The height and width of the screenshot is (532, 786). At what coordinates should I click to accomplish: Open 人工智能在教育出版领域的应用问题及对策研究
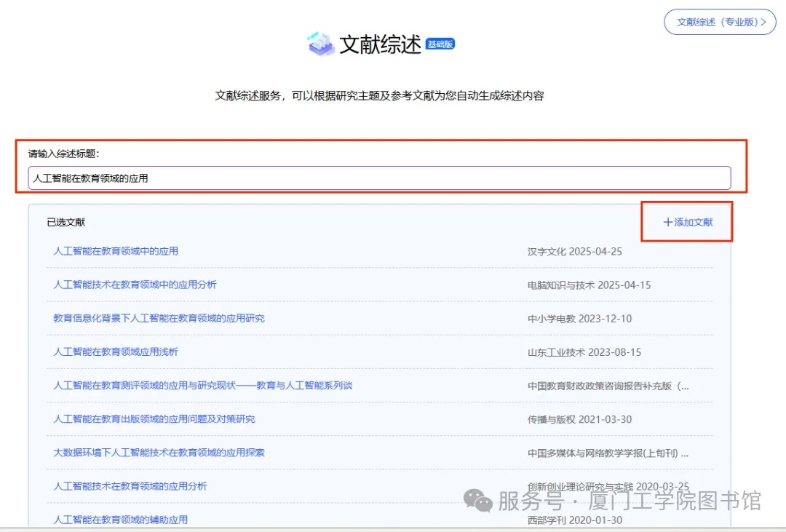[154, 419]
